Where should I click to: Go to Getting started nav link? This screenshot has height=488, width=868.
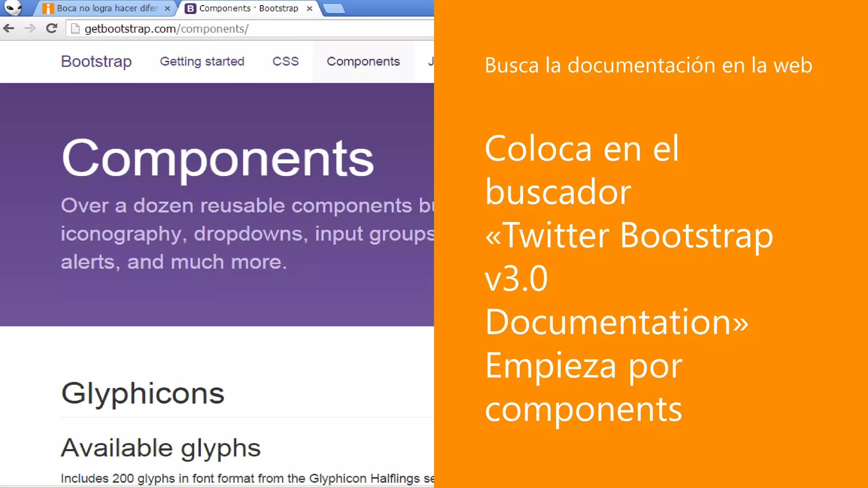(x=202, y=61)
